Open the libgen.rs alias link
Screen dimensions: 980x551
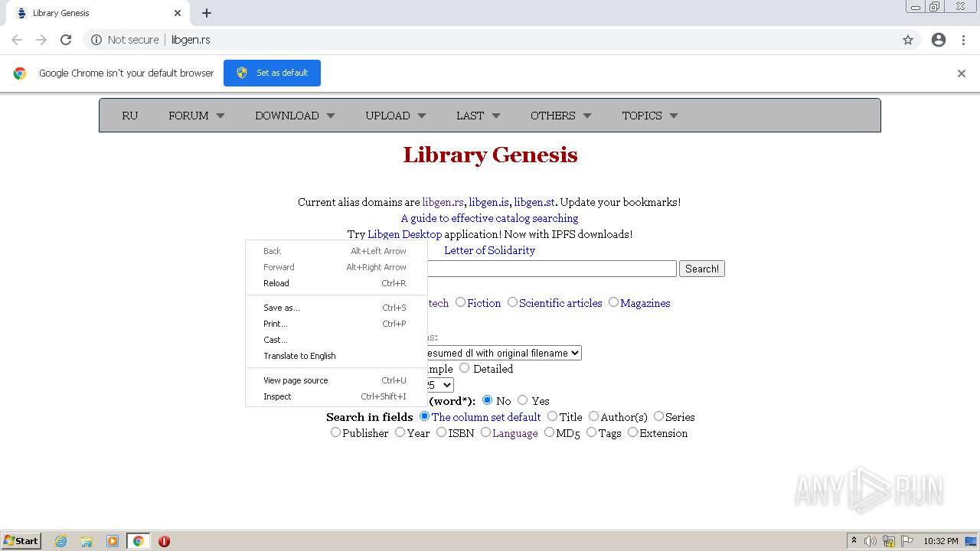pos(443,202)
